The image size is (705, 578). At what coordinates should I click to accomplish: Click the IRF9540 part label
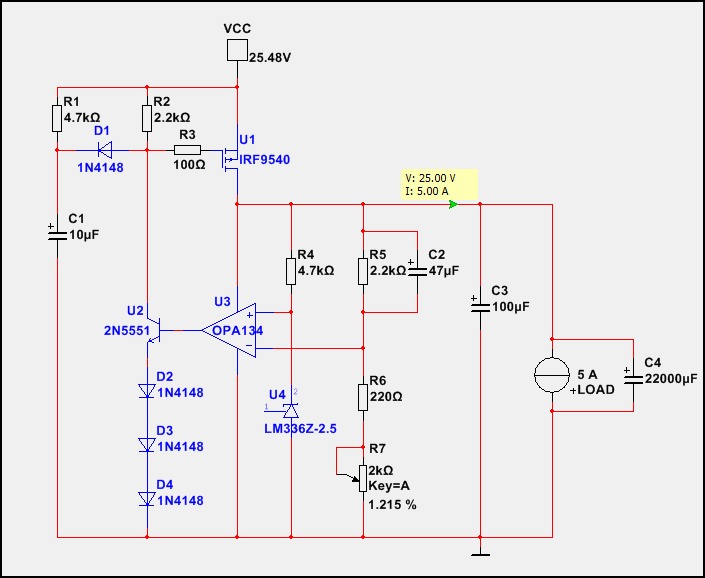tap(265, 160)
